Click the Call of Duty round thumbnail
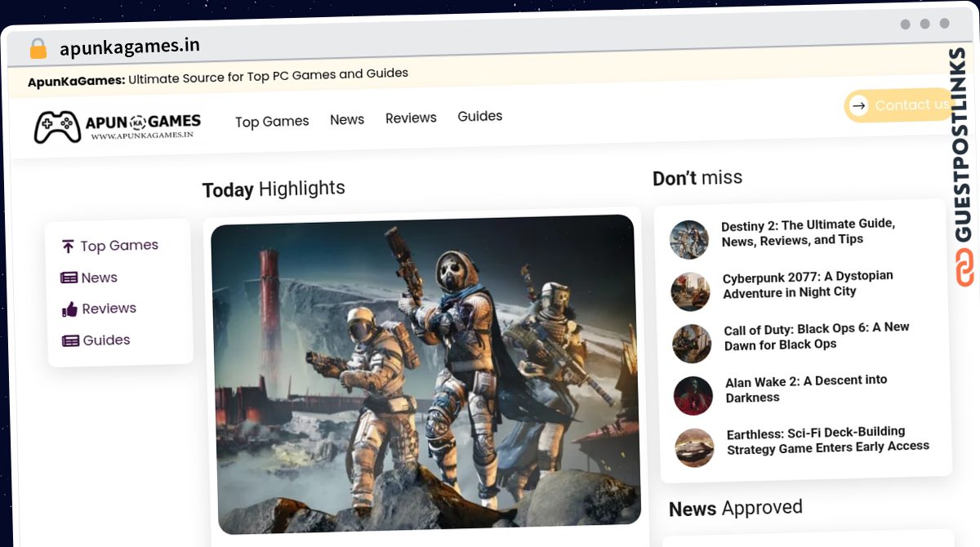This screenshot has width=980, height=547. click(x=692, y=344)
